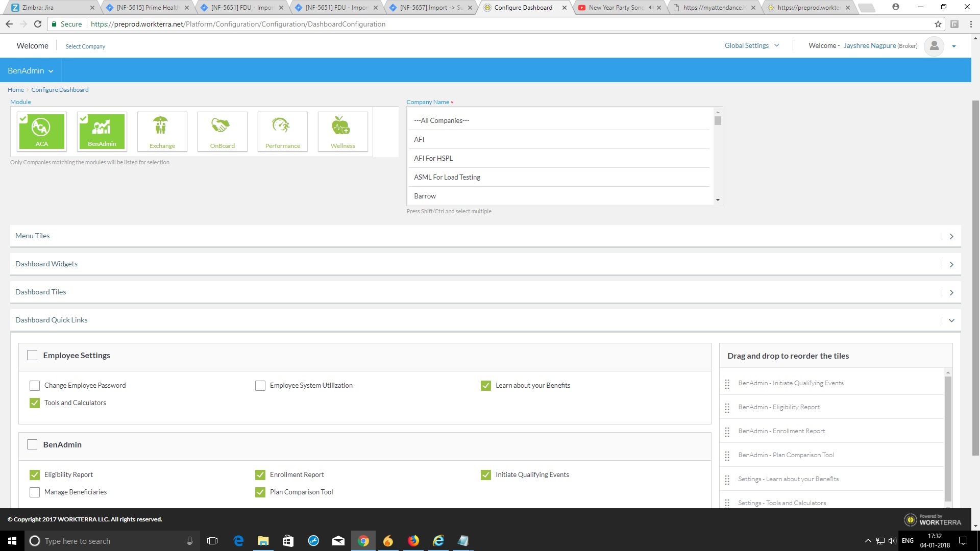Open Mail app from taskbar
Image resolution: width=980 pixels, height=551 pixels.
point(338,541)
